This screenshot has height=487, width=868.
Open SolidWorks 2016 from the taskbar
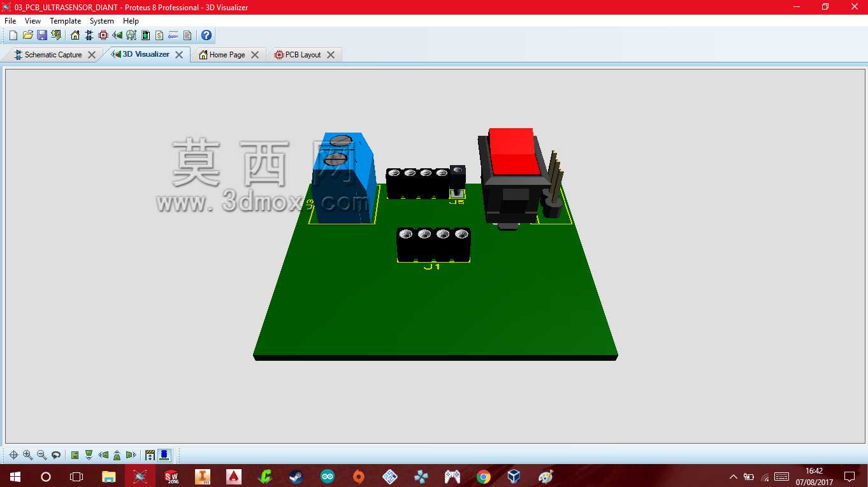[171, 476]
